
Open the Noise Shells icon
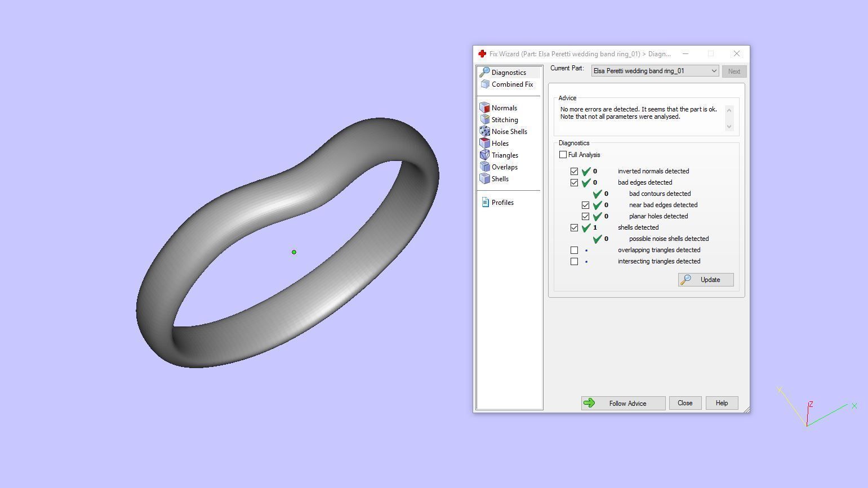484,131
